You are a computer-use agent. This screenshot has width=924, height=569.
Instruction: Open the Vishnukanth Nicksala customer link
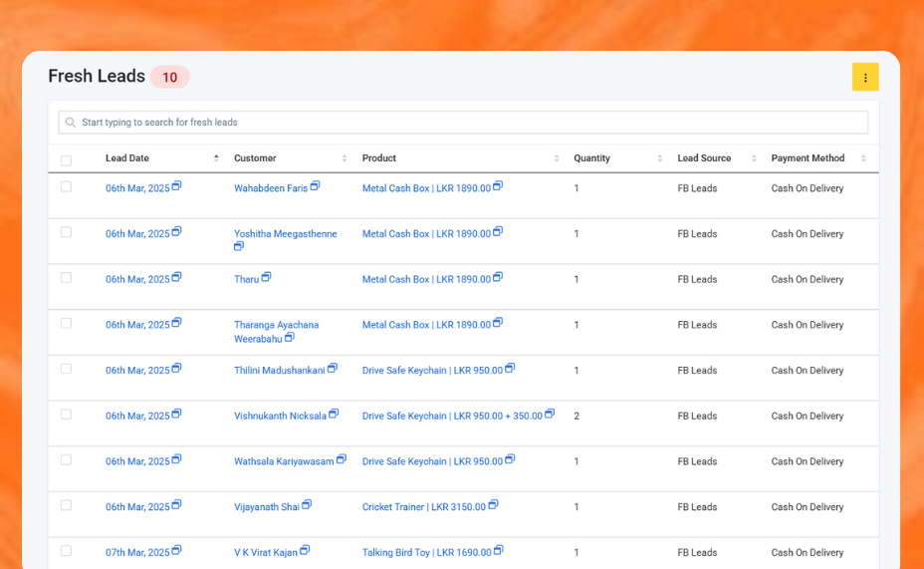tap(280, 417)
